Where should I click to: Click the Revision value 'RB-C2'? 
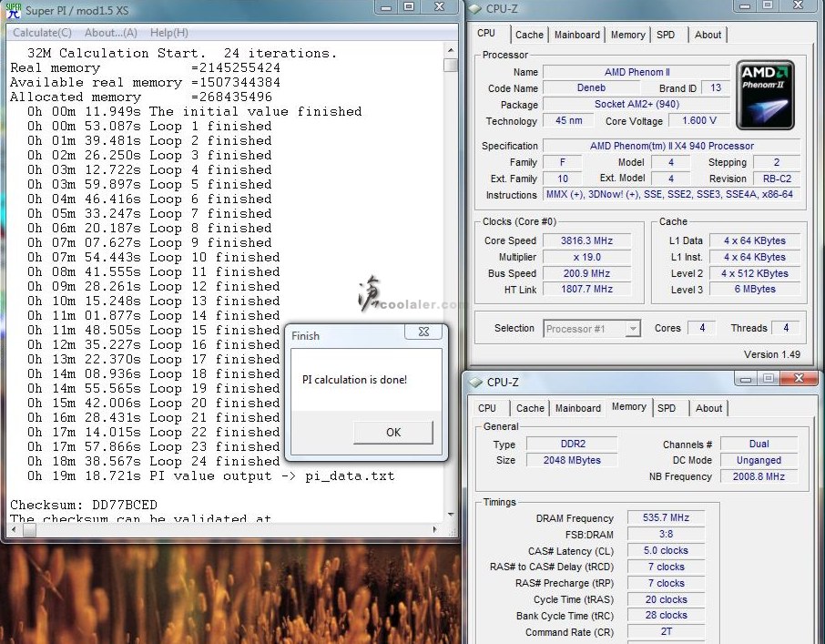click(777, 179)
